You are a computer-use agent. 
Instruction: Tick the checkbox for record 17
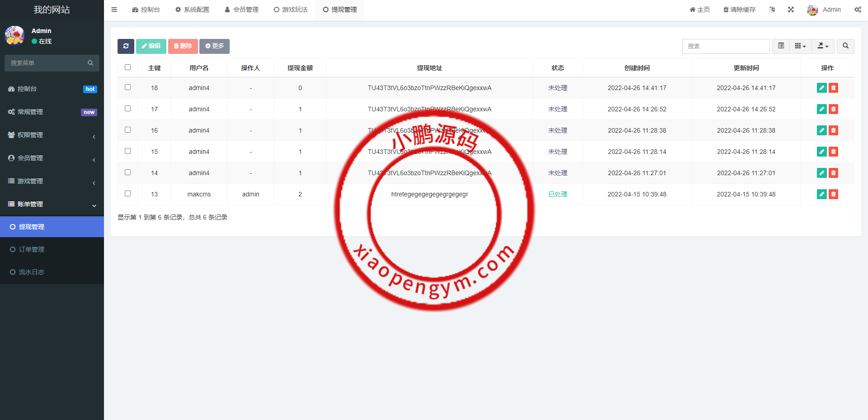pyautogui.click(x=127, y=109)
